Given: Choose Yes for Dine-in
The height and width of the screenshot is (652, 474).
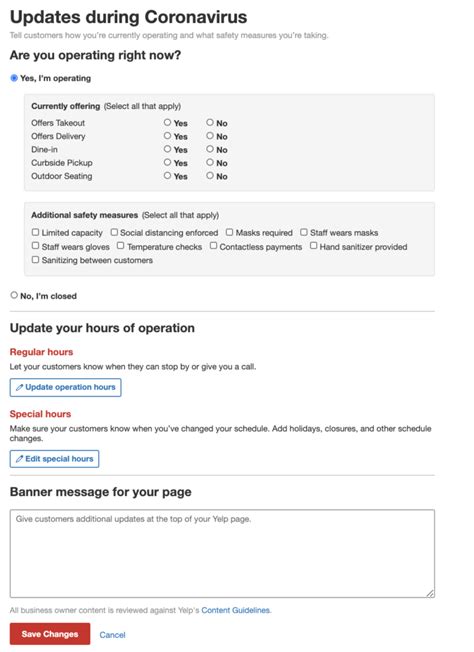Looking at the screenshot, I should [x=167, y=149].
